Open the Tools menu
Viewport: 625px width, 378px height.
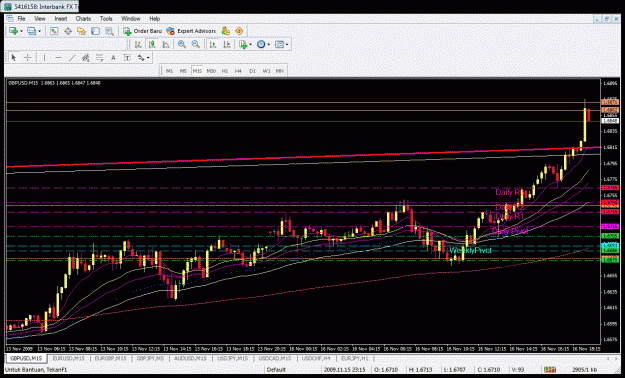point(106,19)
